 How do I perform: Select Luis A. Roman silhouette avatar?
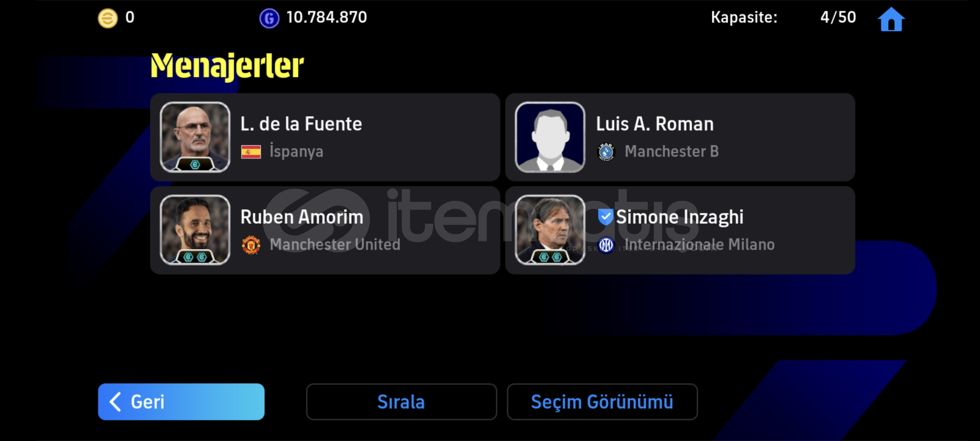[x=550, y=137]
